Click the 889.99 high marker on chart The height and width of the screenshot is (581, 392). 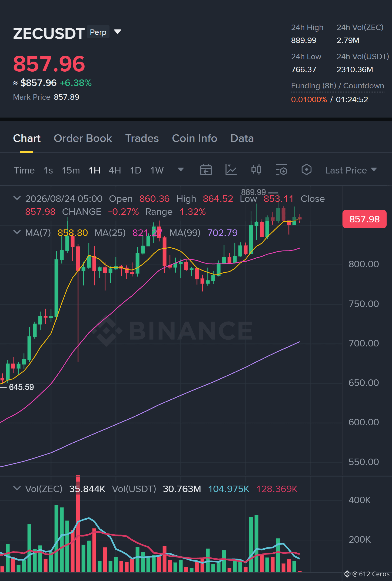point(254,192)
